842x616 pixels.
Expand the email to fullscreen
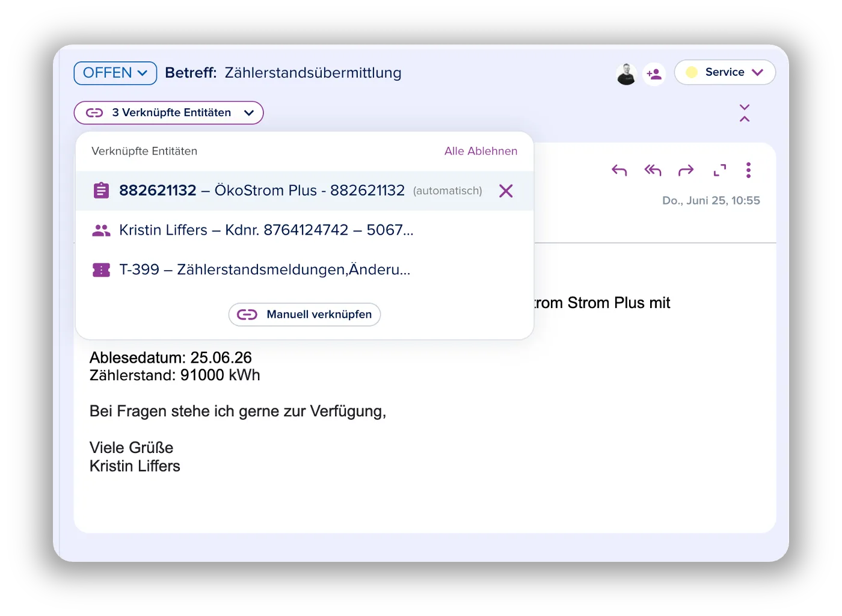pos(719,170)
